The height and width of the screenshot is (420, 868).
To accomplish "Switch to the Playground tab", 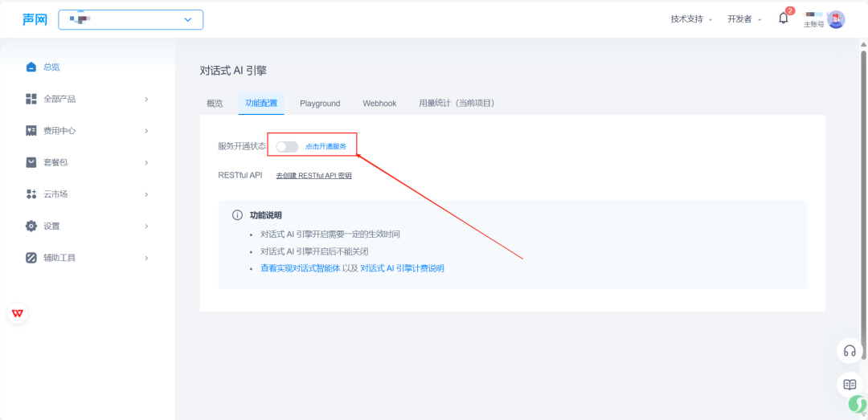I will [x=320, y=104].
